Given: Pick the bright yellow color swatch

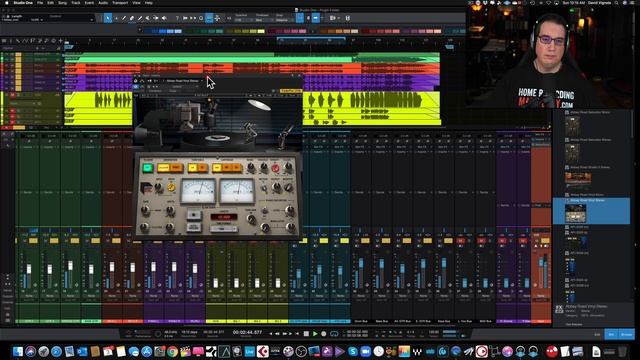Looking at the screenshot, I should (261, 31).
